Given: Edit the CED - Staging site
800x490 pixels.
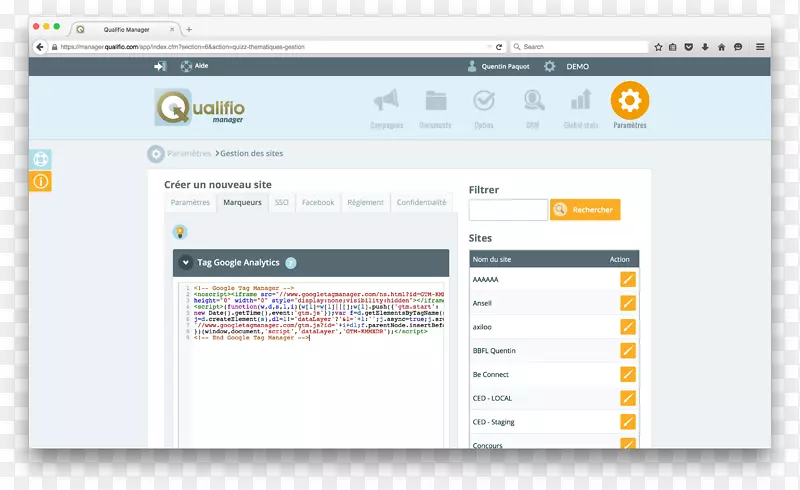Looking at the screenshot, I should [x=628, y=422].
